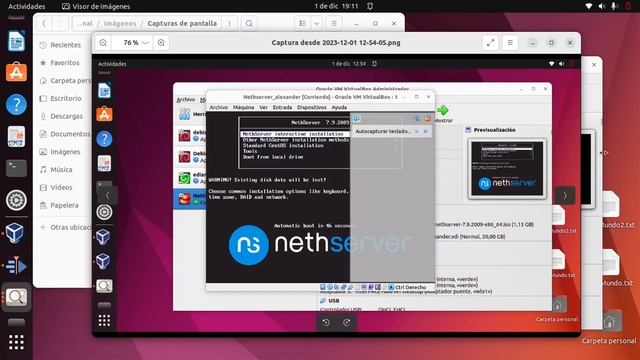640x360 pixels.
Task: Open Papelera in Files sidebar
Action: pos(62,205)
